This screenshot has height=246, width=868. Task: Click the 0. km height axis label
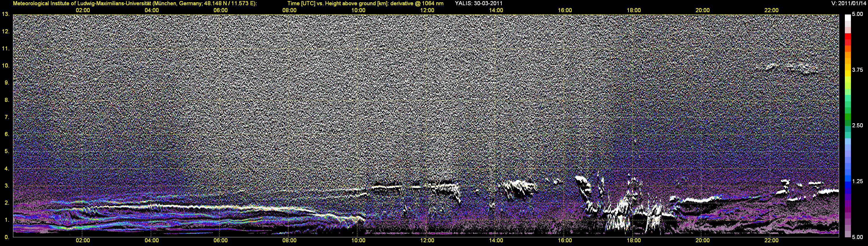7,237
